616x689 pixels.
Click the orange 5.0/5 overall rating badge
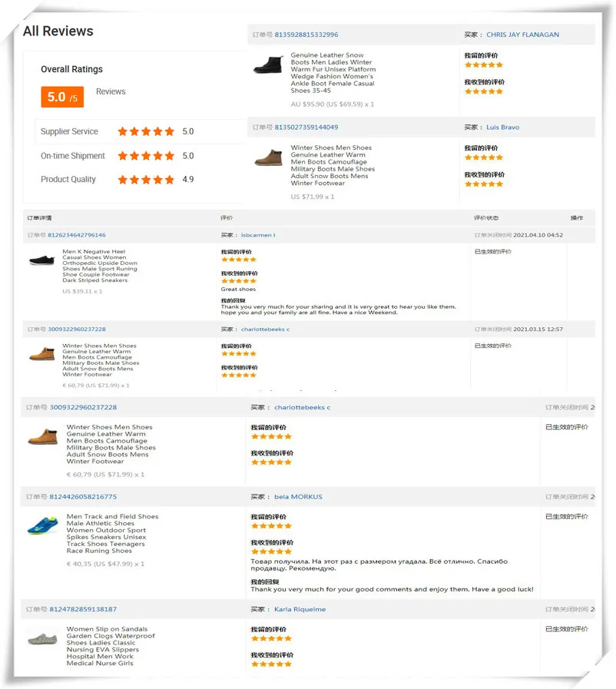tap(62, 97)
